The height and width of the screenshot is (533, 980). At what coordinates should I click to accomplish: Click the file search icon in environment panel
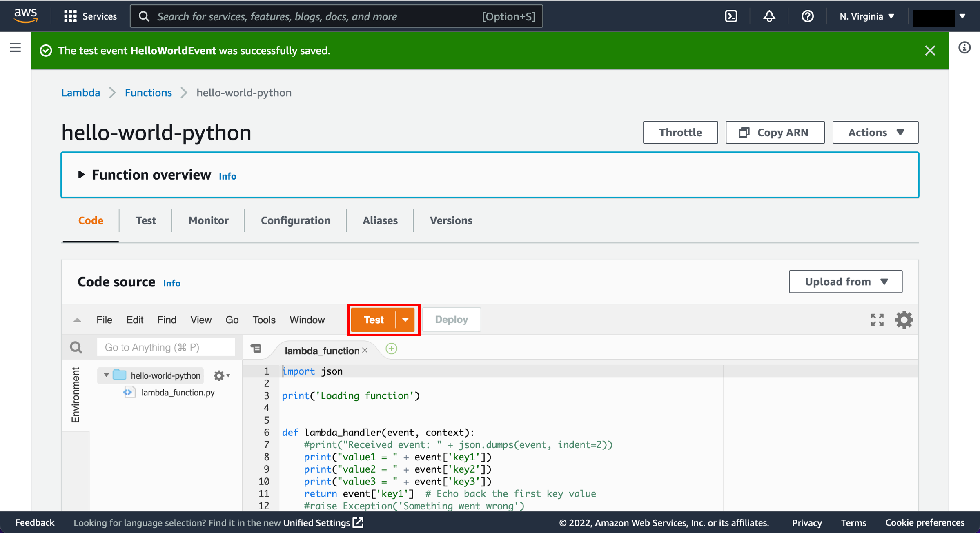(76, 347)
